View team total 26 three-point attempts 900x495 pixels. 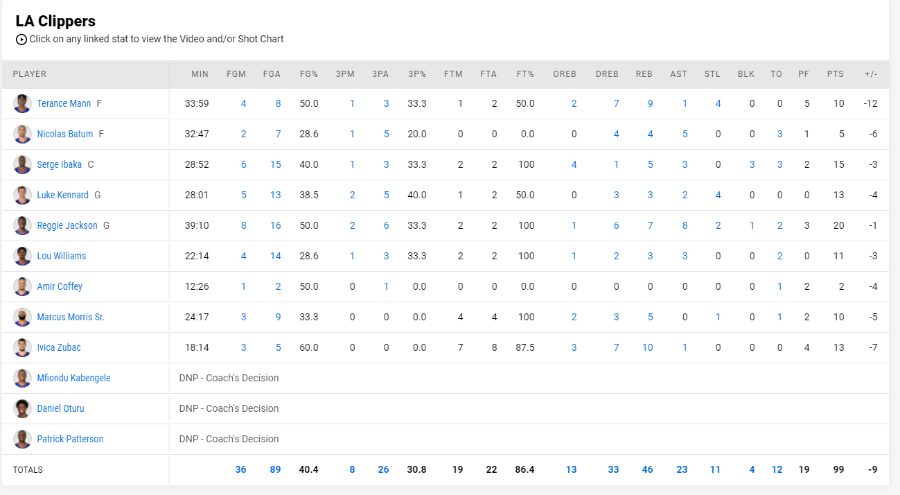click(x=383, y=469)
